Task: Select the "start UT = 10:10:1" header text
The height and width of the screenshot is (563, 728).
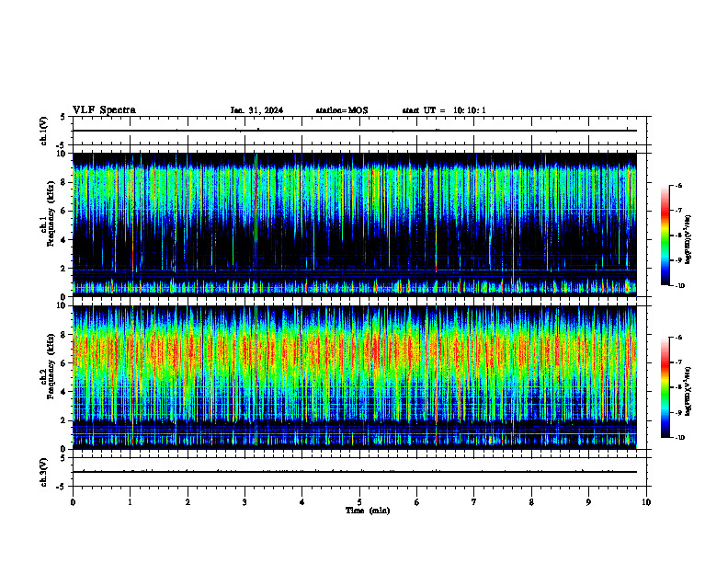Action: point(444,110)
